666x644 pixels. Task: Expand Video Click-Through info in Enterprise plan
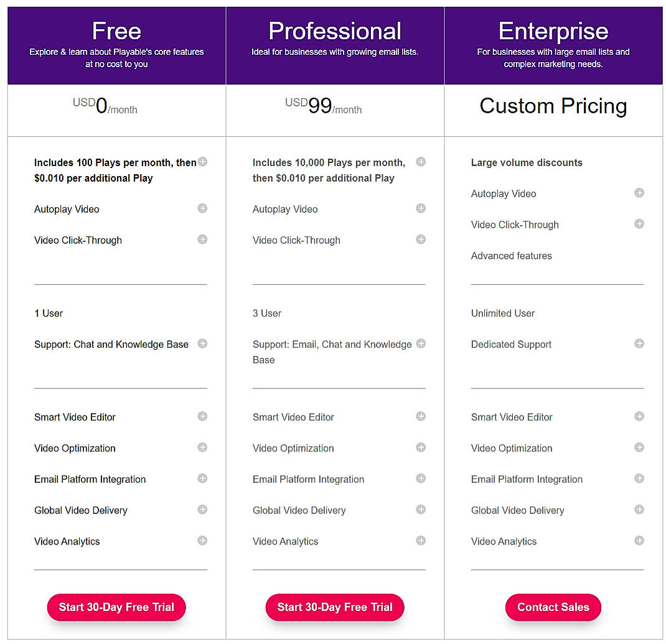(639, 223)
